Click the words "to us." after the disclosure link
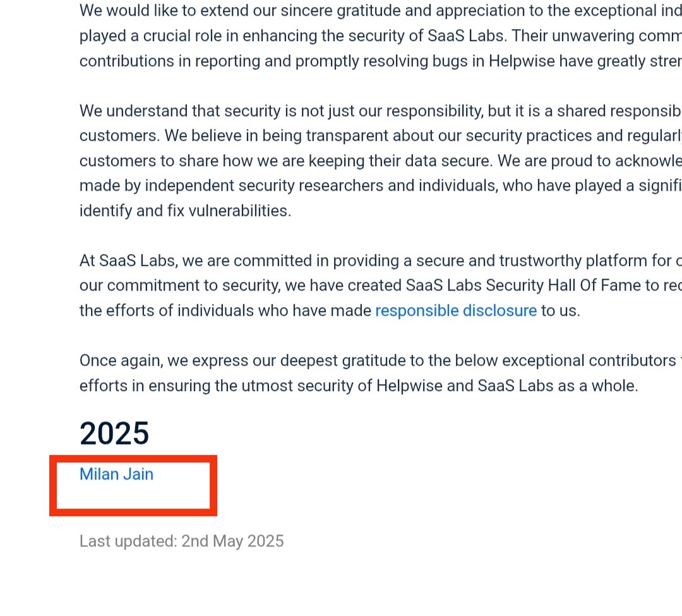The image size is (682, 616). click(561, 311)
